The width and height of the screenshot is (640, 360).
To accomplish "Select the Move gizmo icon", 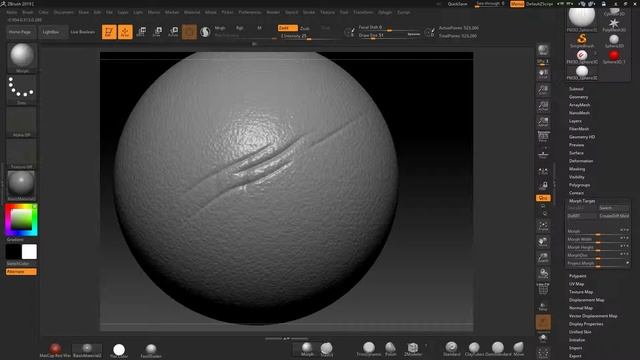I will point(142,32).
